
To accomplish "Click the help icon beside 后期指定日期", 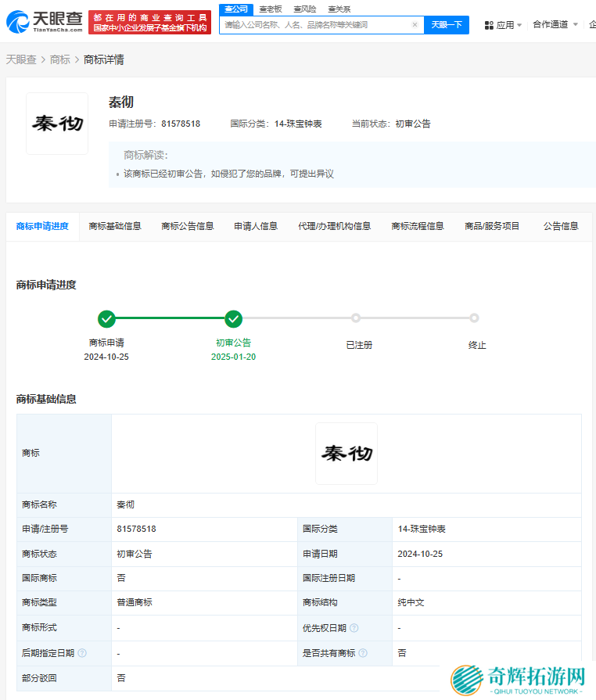I will pyautogui.click(x=82, y=653).
